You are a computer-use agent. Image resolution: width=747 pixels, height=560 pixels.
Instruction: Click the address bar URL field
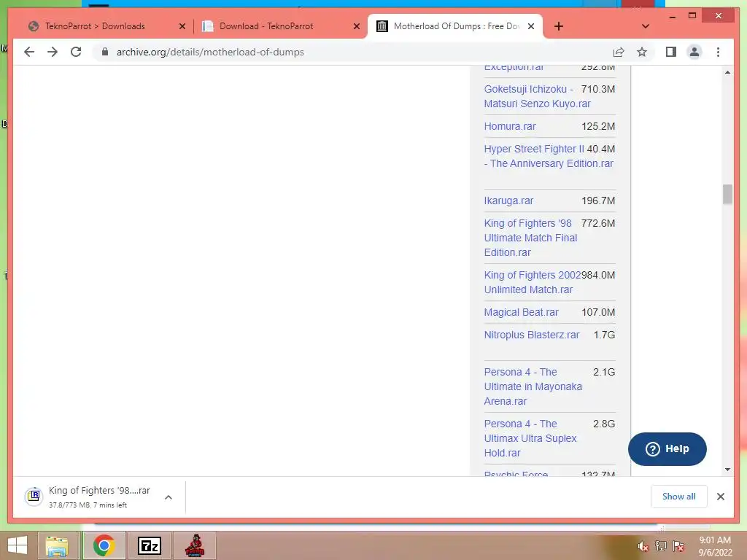tap(352, 52)
